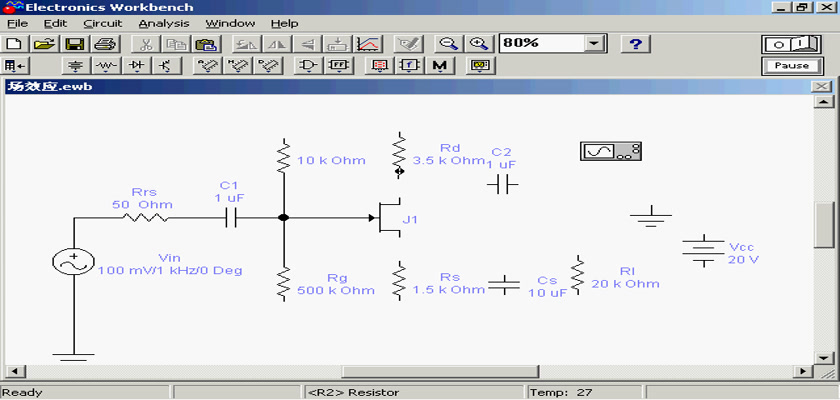Click the Rotate component icon

[x=247, y=44]
